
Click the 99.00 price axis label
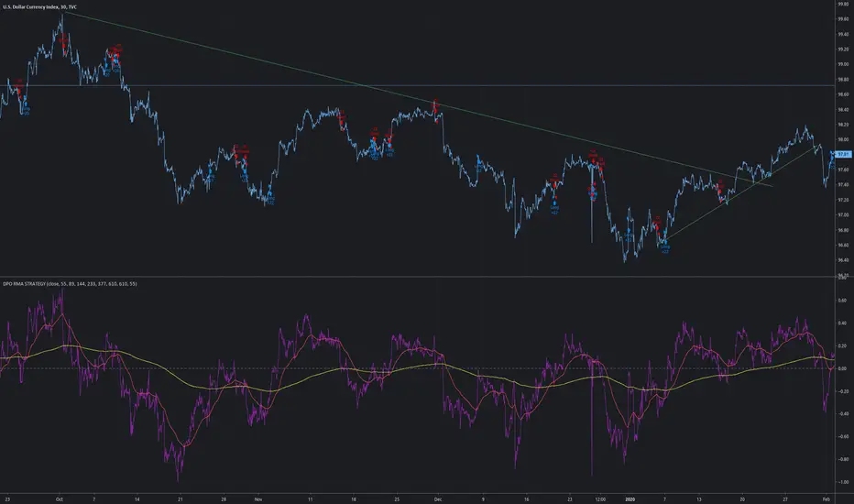coord(843,64)
